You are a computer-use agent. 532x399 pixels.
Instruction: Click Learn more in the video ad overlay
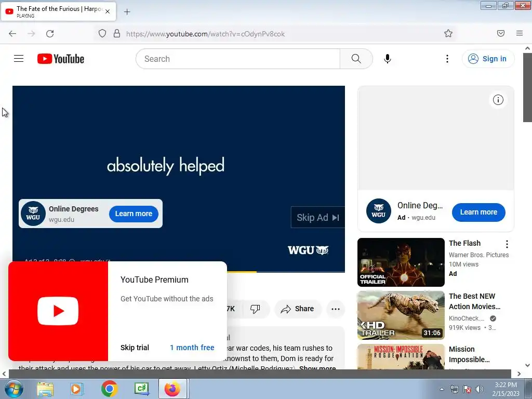[x=134, y=214]
